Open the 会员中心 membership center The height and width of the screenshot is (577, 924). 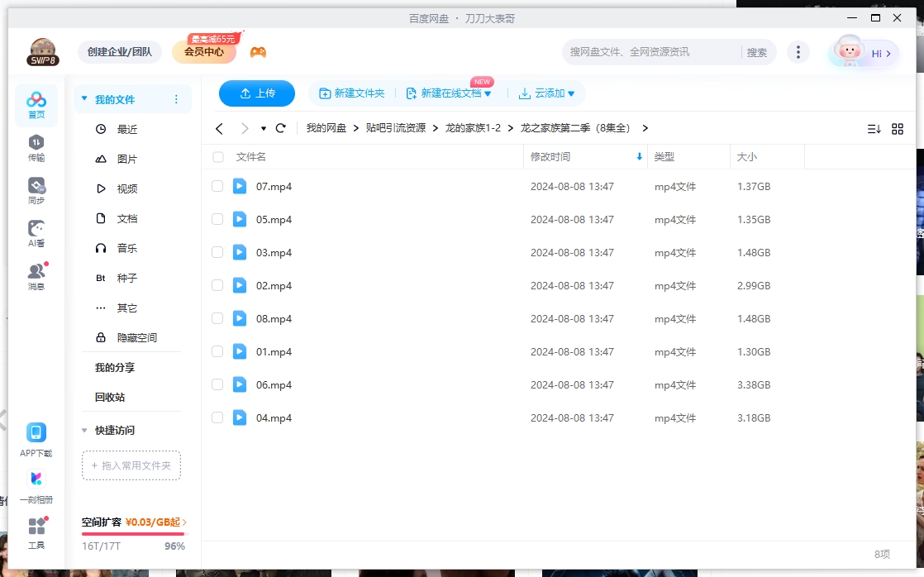click(x=205, y=51)
